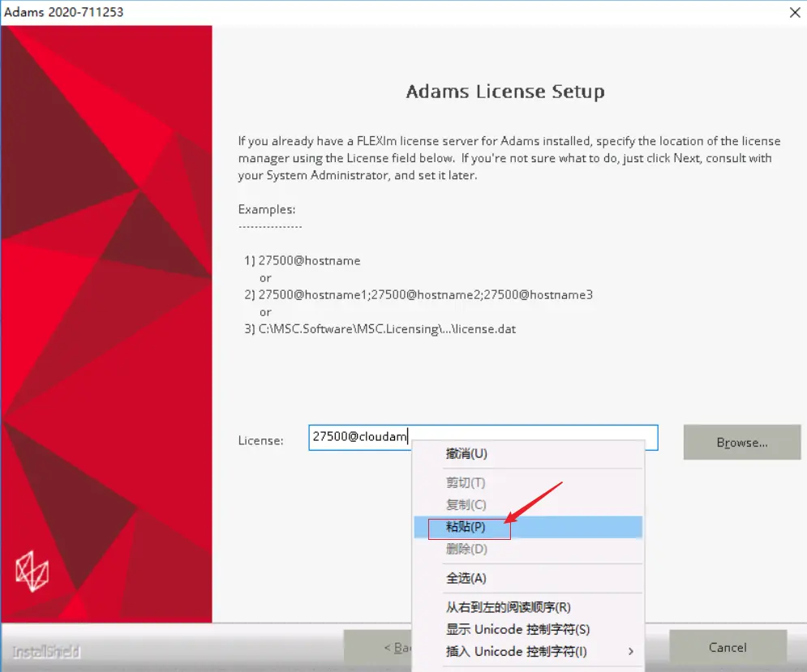Click the 27500@hostname example text
Image resolution: width=807 pixels, height=672 pixels.
click(309, 261)
